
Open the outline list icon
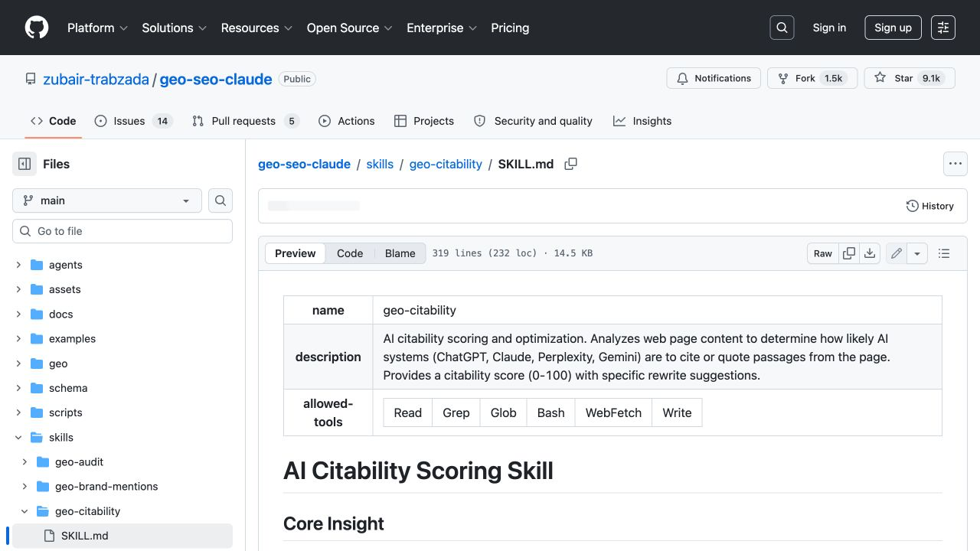click(944, 253)
